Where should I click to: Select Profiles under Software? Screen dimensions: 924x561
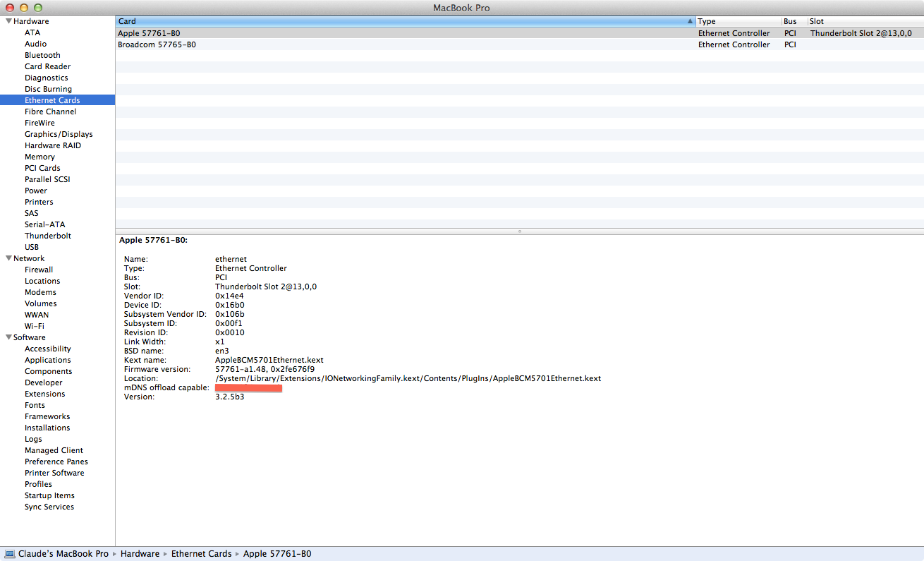pyautogui.click(x=38, y=484)
